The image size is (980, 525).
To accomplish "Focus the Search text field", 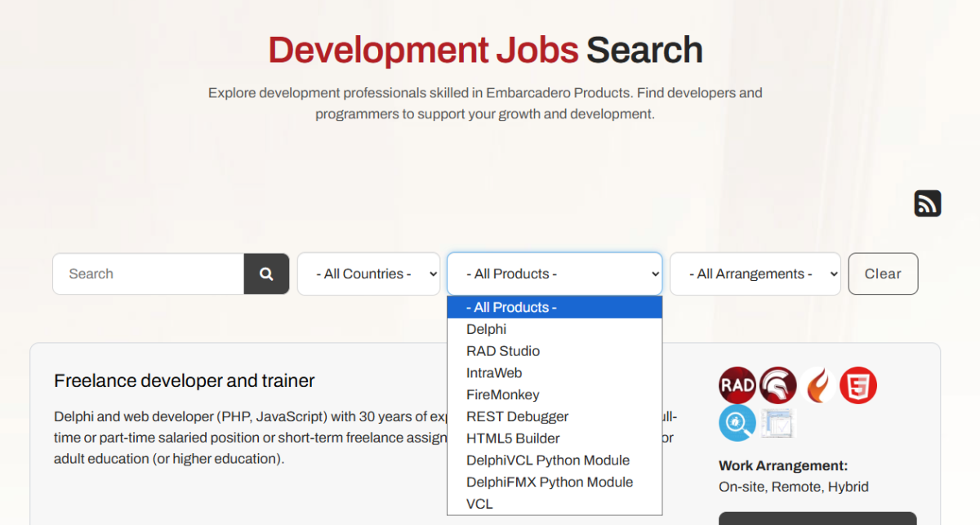I will coord(148,274).
